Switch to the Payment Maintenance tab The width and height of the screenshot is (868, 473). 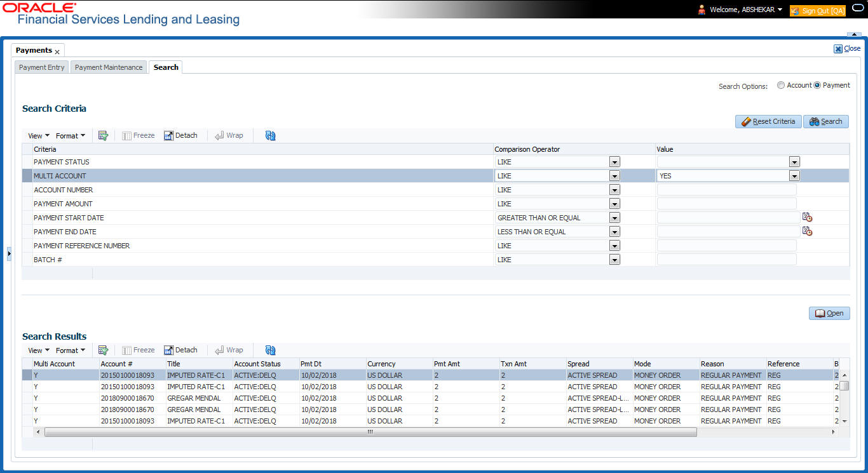[x=109, y=67]
